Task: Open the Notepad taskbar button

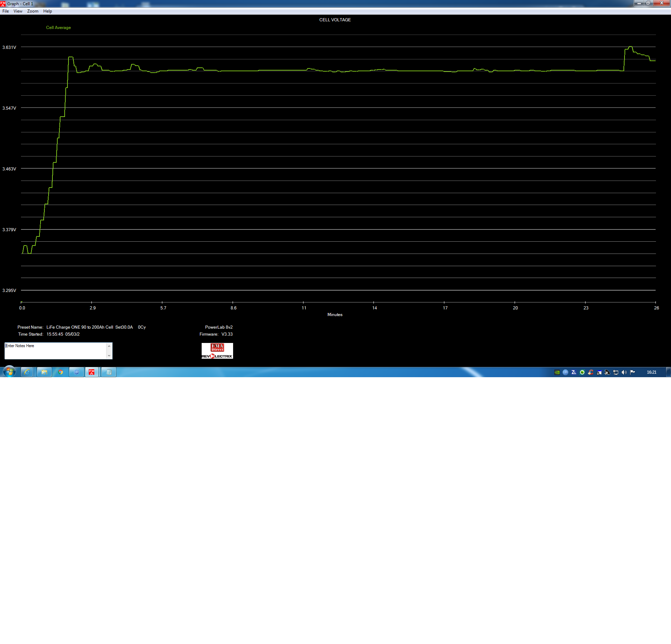Action: pos(109,372)
